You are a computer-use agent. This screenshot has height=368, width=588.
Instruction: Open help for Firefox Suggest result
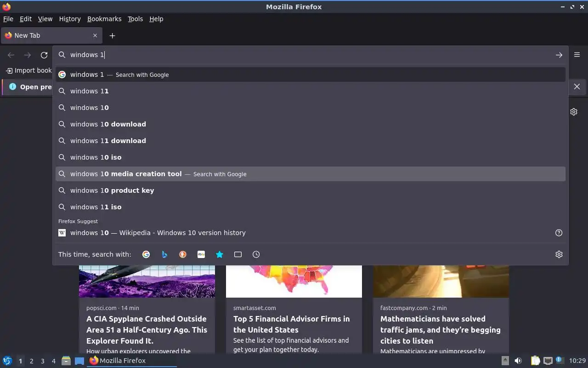tap(559, 233)
